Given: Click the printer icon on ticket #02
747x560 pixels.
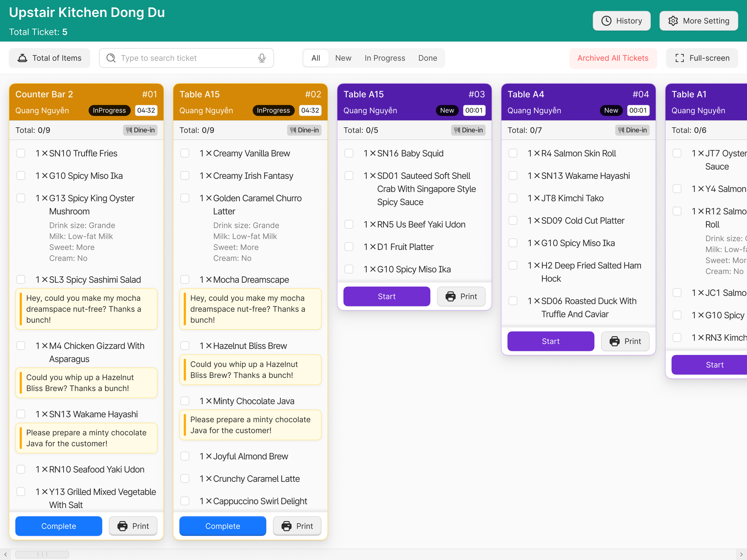Looking at the screenshot, I should 286,526.
